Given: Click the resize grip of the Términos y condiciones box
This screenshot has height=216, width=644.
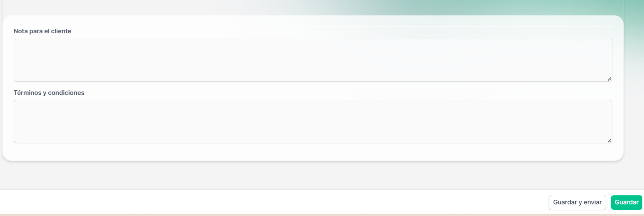Looking at the screenshot, I should pyautogui.click(x=609, y=140).
